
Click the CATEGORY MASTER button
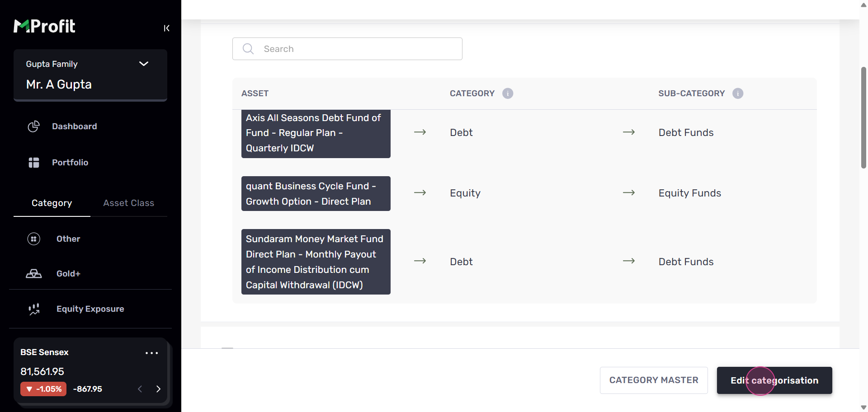[653, 380]
